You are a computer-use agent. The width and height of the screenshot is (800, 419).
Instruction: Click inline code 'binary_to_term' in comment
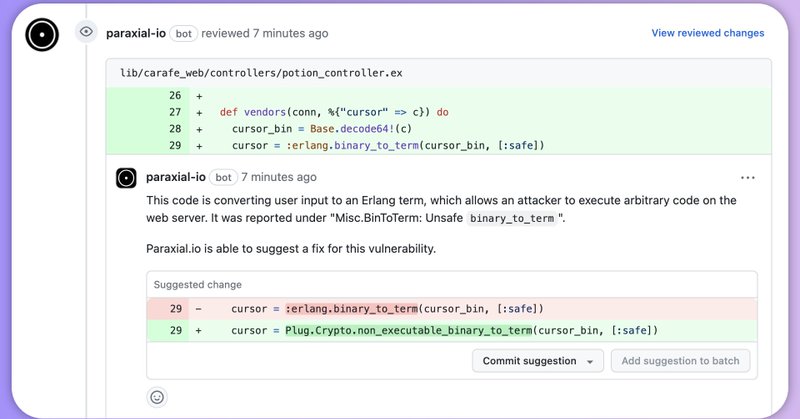[x=512, y=218]
